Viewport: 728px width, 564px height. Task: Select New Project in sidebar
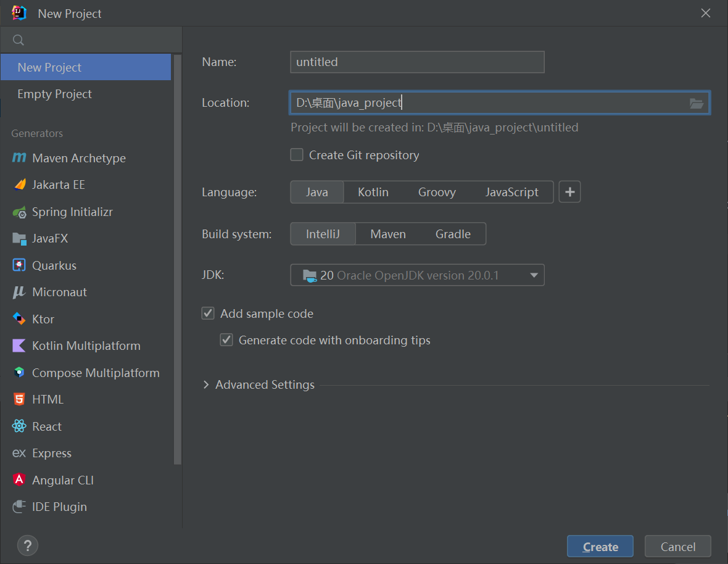tap(86, 67)
